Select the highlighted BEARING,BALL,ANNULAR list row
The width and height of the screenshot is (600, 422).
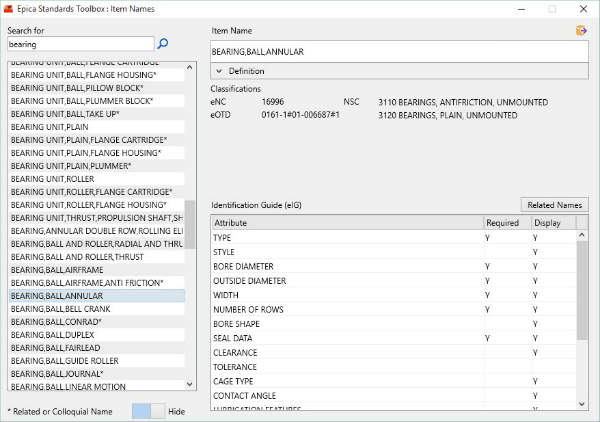[96, 296]
